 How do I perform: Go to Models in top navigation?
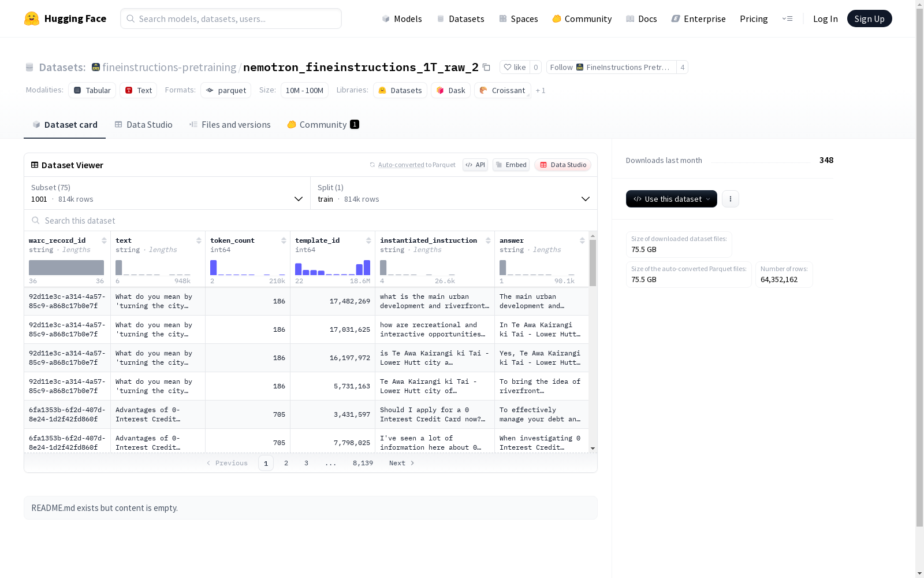point(402,18)
